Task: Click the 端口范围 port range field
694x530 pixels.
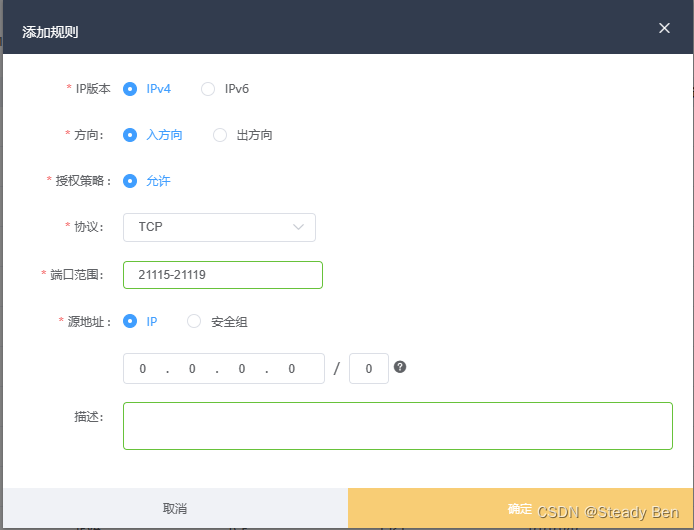Action: click(x=222, y=275)
